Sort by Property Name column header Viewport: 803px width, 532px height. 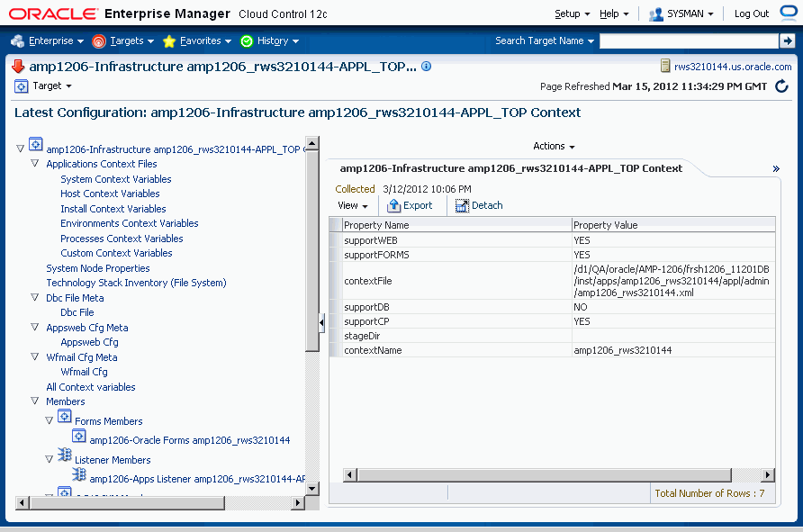click(456, 225)
